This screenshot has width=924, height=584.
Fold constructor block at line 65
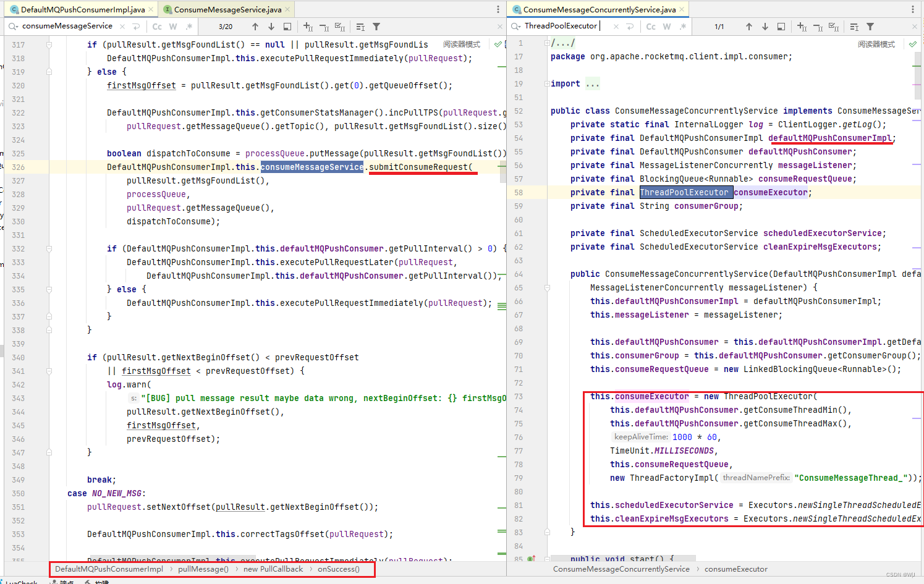pos(547,287)
